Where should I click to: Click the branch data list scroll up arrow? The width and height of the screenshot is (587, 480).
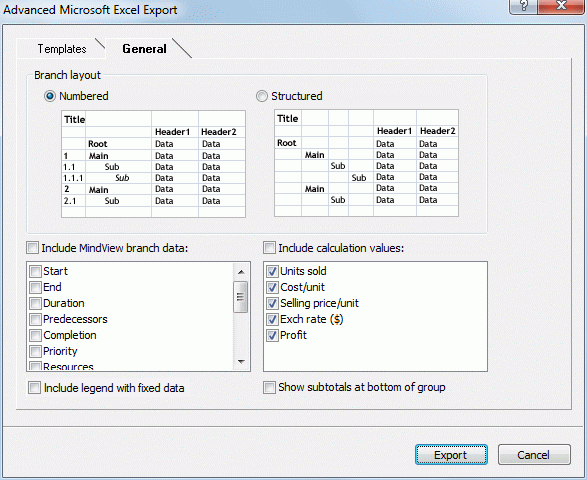click(241, 271)
